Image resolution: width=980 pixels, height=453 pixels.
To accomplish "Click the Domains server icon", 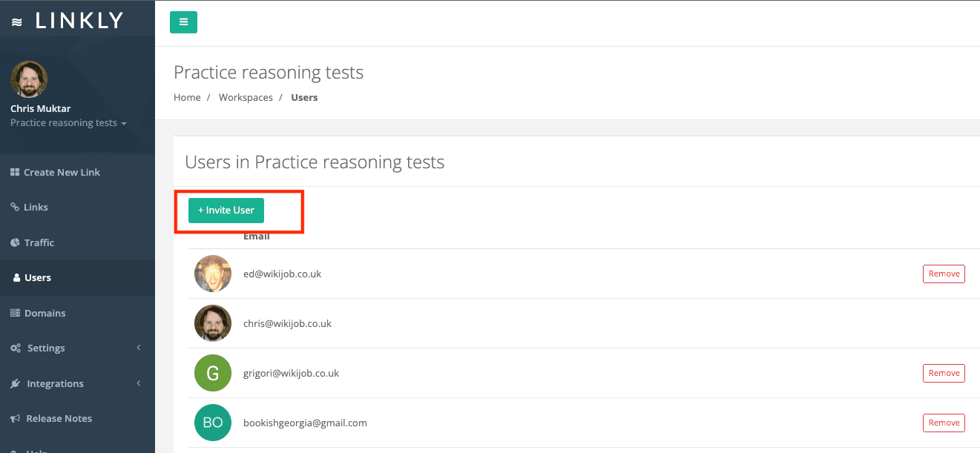I will pos(15,313).
